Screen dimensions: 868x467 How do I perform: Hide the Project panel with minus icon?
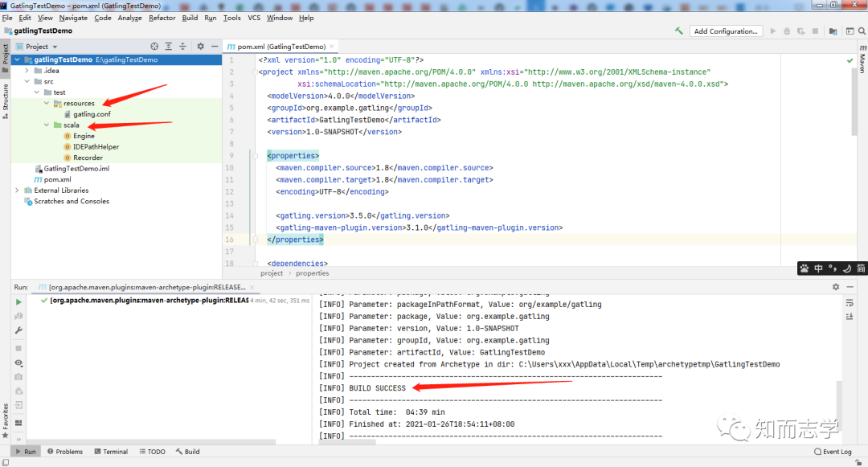[215, 47]
